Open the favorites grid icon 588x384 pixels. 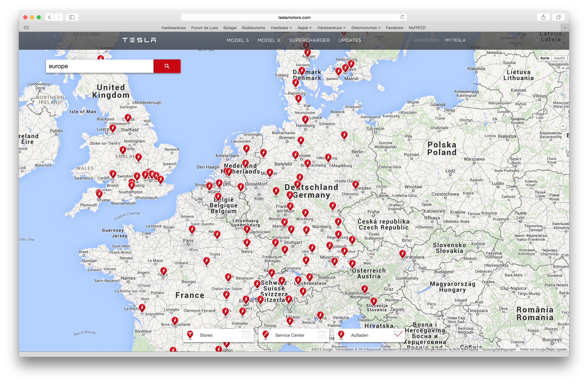pyautogui.click(x=26, y=28)
